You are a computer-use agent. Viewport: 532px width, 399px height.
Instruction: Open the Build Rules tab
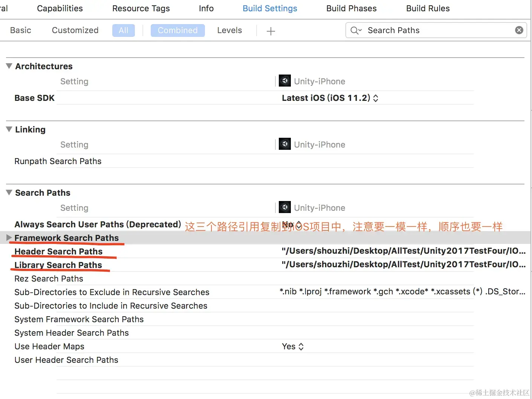click(428, 8)
